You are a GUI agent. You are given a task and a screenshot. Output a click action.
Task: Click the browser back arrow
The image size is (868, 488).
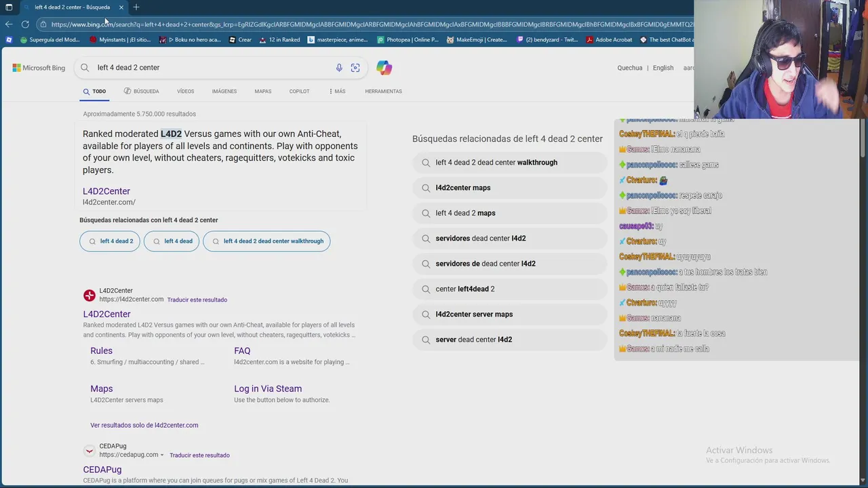click(9, 24)
